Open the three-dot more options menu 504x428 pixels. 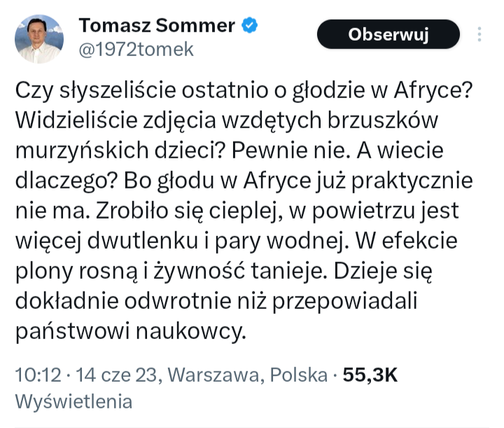[x=479, y=35]
